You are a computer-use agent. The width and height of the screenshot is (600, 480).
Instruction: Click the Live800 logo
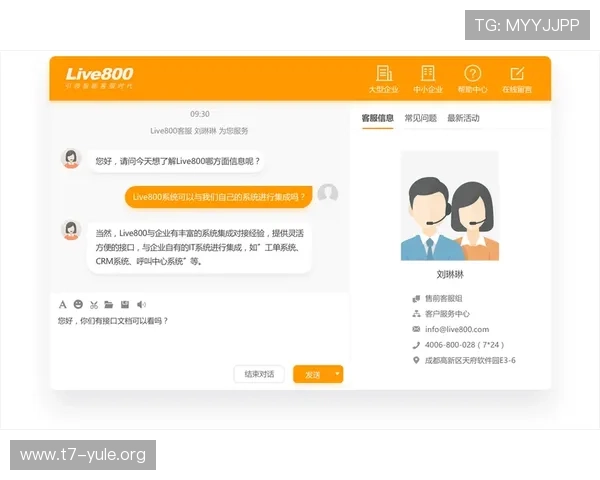(99, 78)
